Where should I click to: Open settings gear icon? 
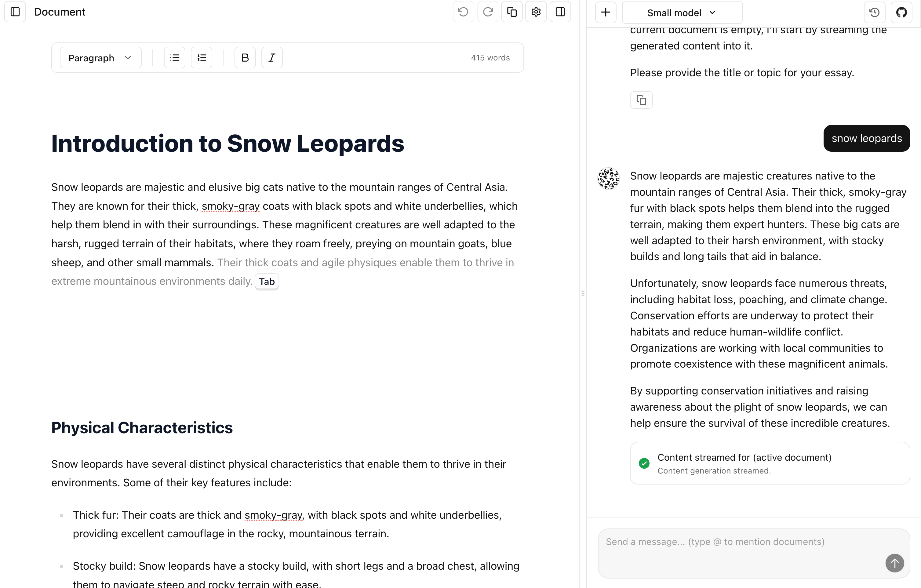[536, 12]
